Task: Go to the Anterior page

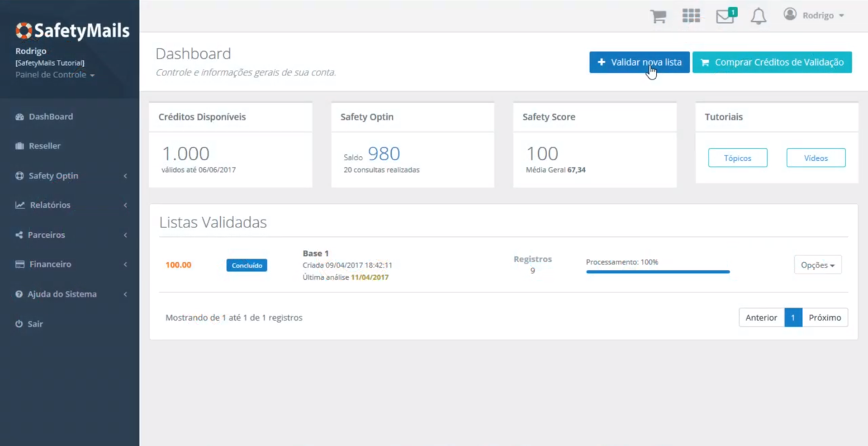Action: [x=761, y=317]
